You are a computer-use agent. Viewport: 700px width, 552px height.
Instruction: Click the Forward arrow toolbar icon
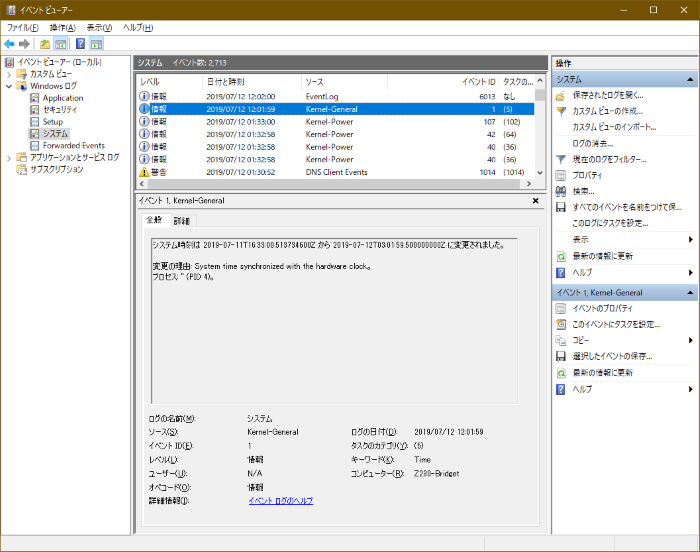(25, 44)
